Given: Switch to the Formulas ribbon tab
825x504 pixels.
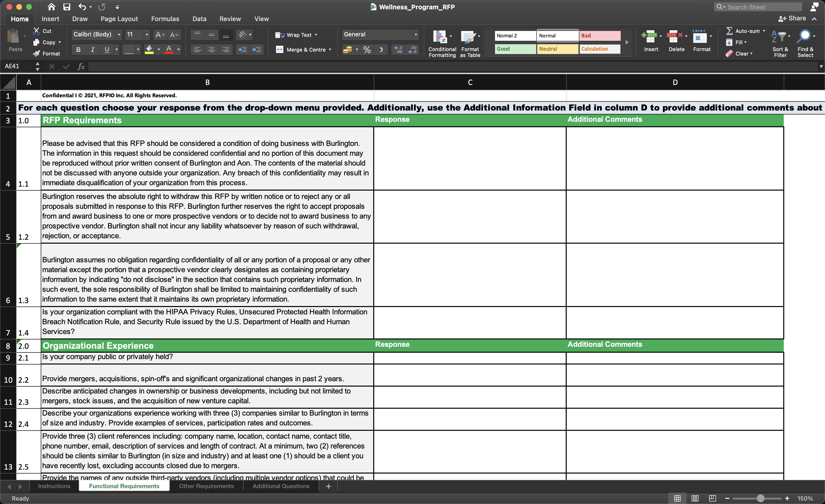Looking at the screenshot, I should pyautogui.click(x=165, y=19).
